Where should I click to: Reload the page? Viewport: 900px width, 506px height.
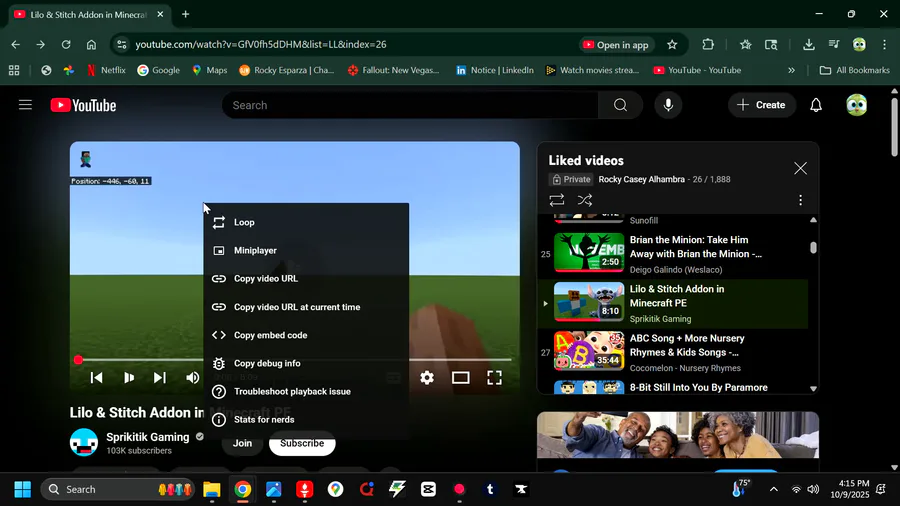pos(66,45)
